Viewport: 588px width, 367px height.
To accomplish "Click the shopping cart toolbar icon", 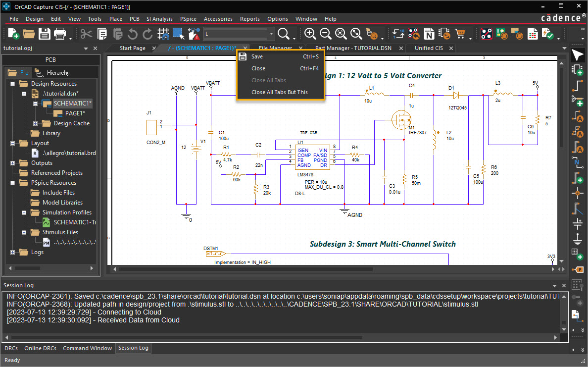I will coord(460,34).
